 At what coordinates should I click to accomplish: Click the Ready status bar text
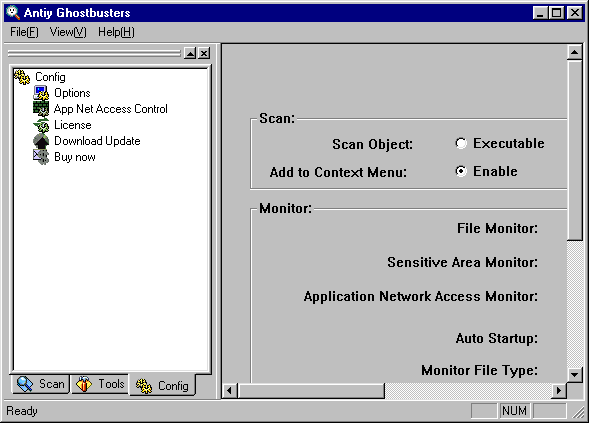[x=22, y=411]
